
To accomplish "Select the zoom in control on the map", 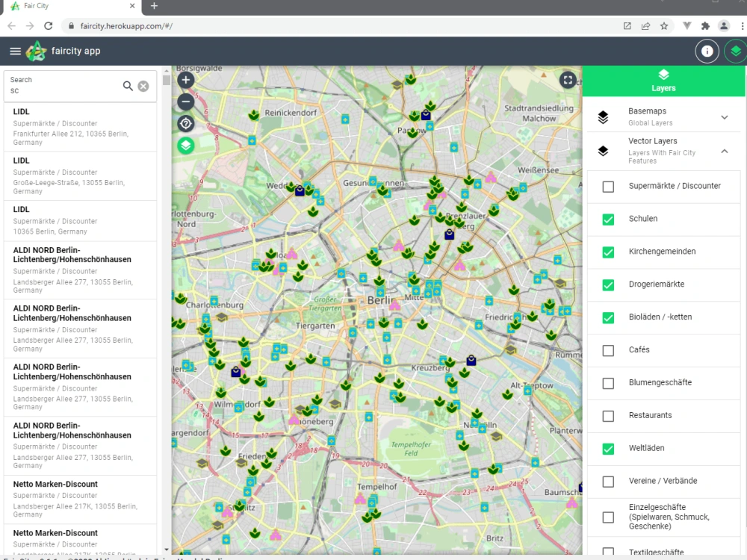I will pos(185,79).
